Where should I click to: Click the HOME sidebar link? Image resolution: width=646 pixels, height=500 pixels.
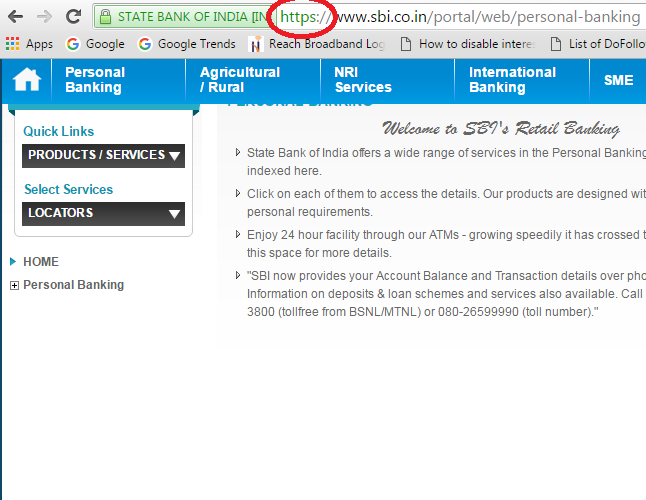click(x=41, y=262)
